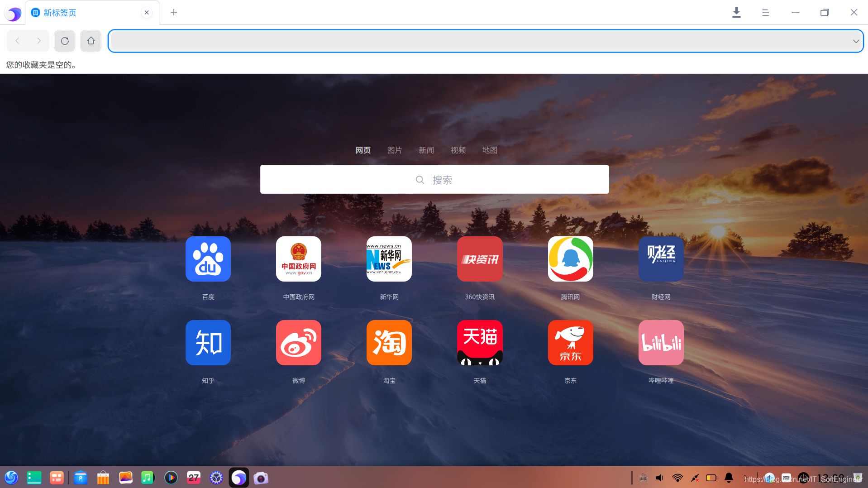868x488 pixels.
Task: Open a new tab with plus button
Action: [x=174, y=12]
